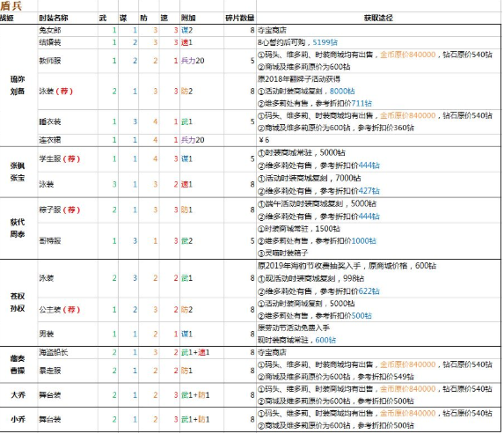Click 夺宝商店 in the 兔女郎 row

coord(272,30)
